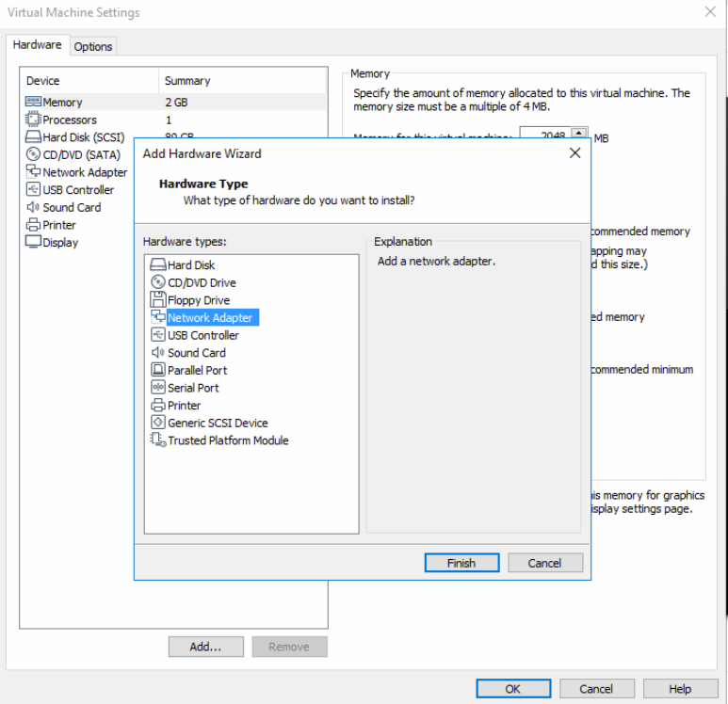Image resolution: width=728 pixels, height=704 pixels.
Task: Click the Memory device icon
Action: click(x=33, y=102)
